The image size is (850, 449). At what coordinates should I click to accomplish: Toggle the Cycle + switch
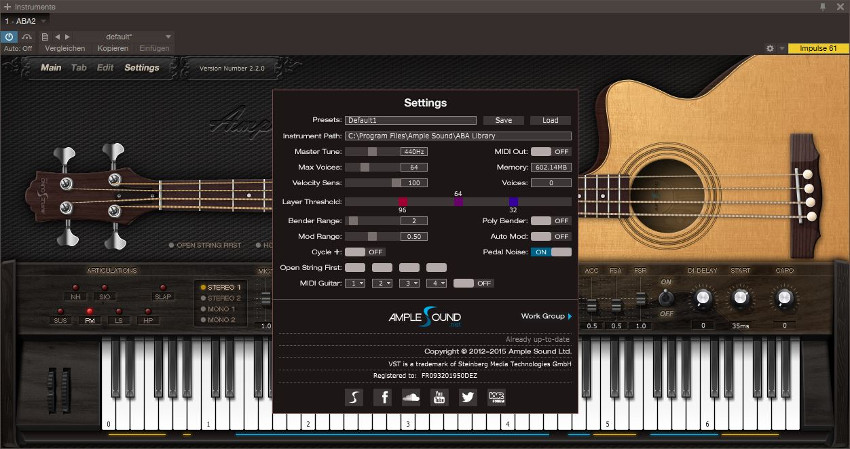pos(365,252)
